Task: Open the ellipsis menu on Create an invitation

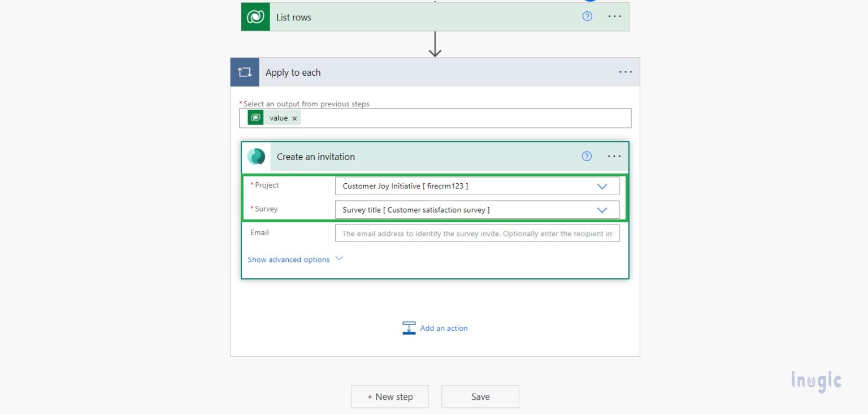Action: pyautogui.click(x=614, y=157)
